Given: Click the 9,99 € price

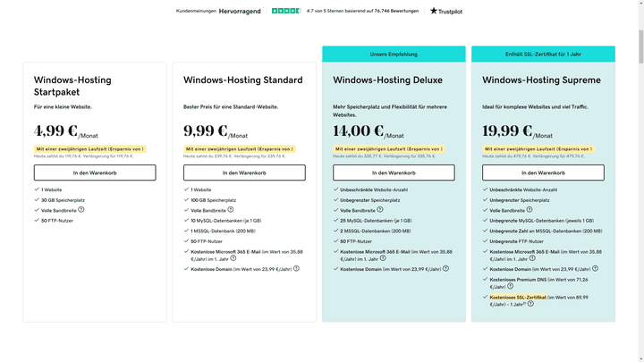Looking at the screenshot, I should pyautogui.click(x=206, y=130).
